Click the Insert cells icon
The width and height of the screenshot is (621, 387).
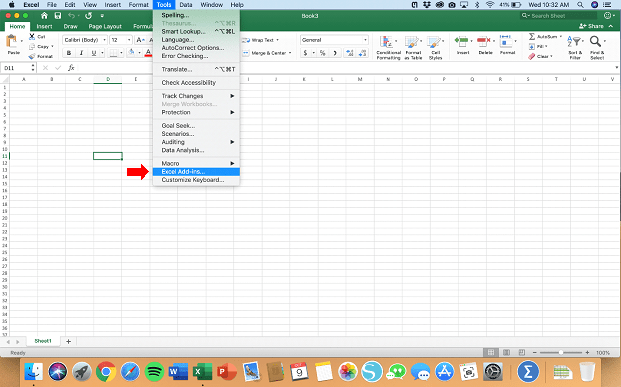click(462, 41)
